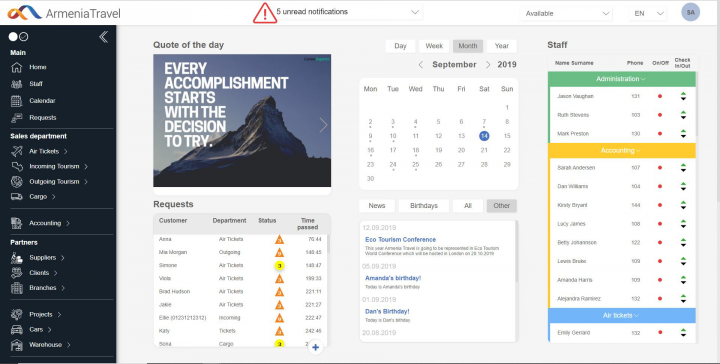Image resolution: width=720 pixels, height=364 pixels.
Task: Add new request with plus button
Action: [315, 347]
